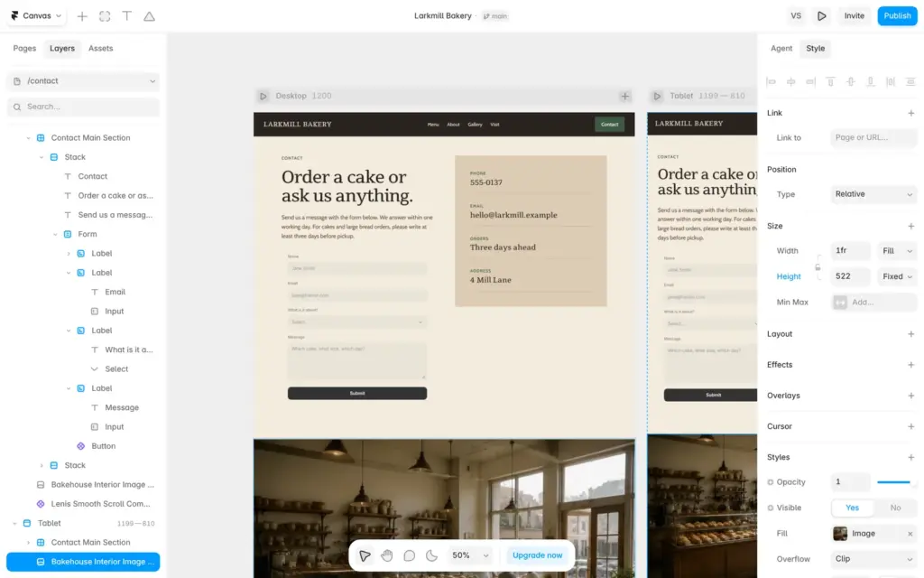Toggle the width-height aspect lock icon
924x578 pixels.
818,267
